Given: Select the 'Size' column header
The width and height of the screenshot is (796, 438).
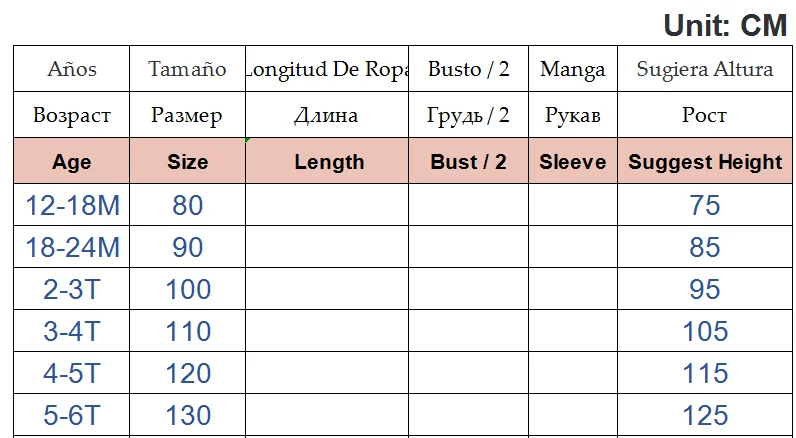Looking at the screenshot, I should pyautogui.click(x=187, y=162).
